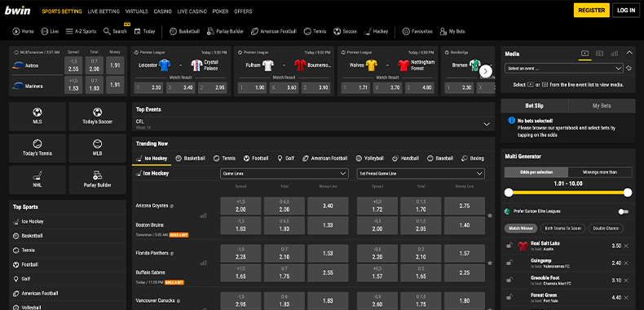Open the Today's Soccer tile
This screenshot has height=310, width=644.
tap(97, 117)
